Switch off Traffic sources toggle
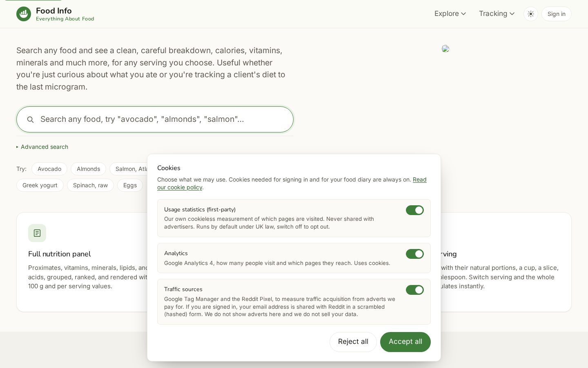 point(415,290)
